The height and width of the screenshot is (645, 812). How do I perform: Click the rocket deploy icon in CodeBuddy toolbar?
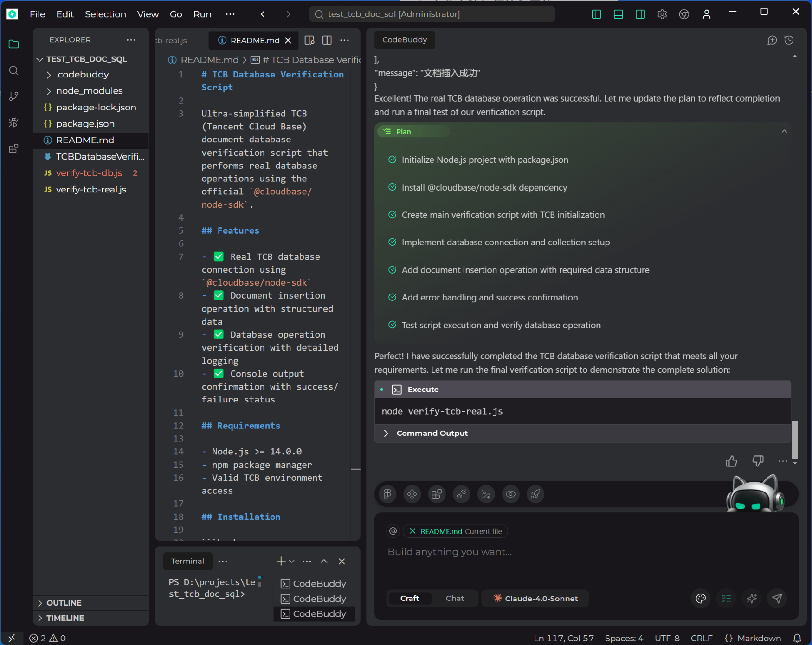pyautogui.click(x=535, y=494)
